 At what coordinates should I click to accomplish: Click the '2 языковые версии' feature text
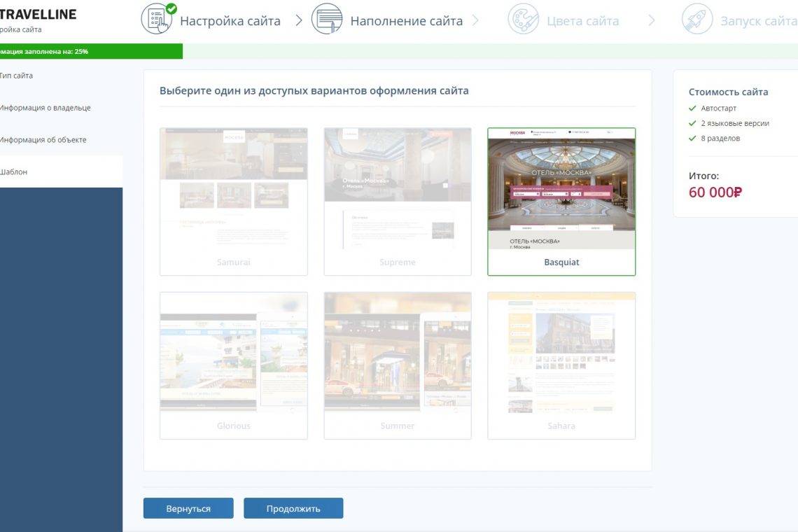[735, 123]
